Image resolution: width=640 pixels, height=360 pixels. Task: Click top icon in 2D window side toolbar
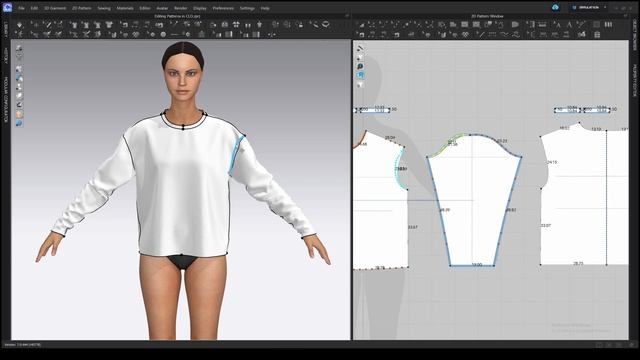tap(360, 48)
